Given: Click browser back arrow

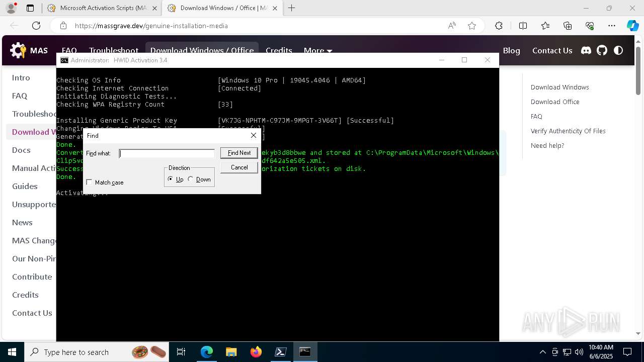Looking at the screenshot, I should coord(14,26).
